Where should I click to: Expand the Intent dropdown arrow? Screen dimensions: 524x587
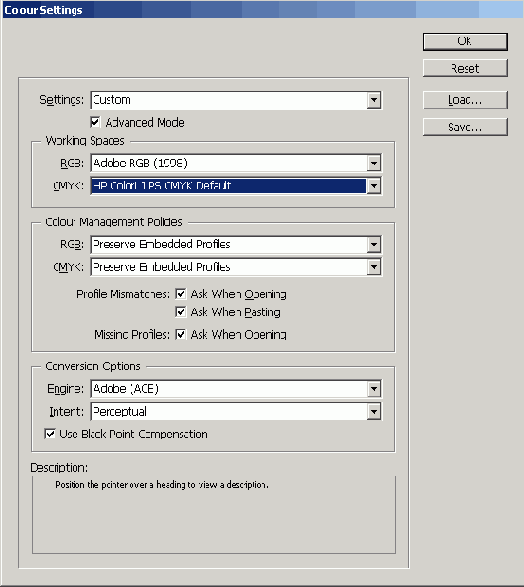374,411
